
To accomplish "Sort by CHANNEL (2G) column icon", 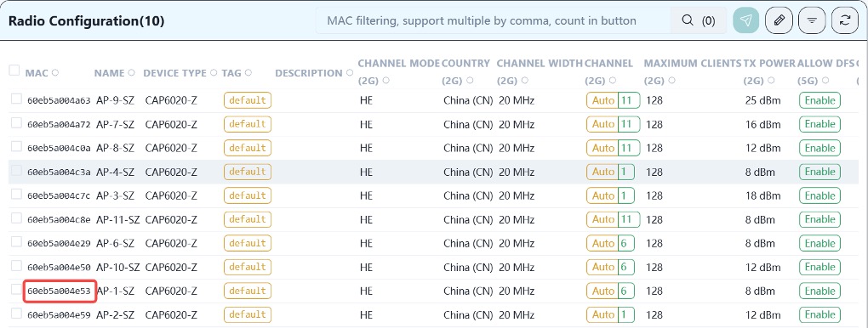I will coord(609,81).
